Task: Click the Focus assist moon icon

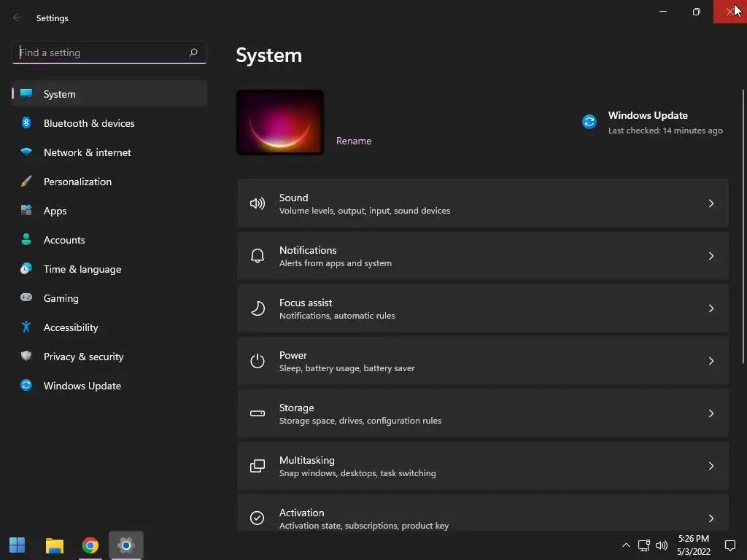Action: click(x=258, y=308)
